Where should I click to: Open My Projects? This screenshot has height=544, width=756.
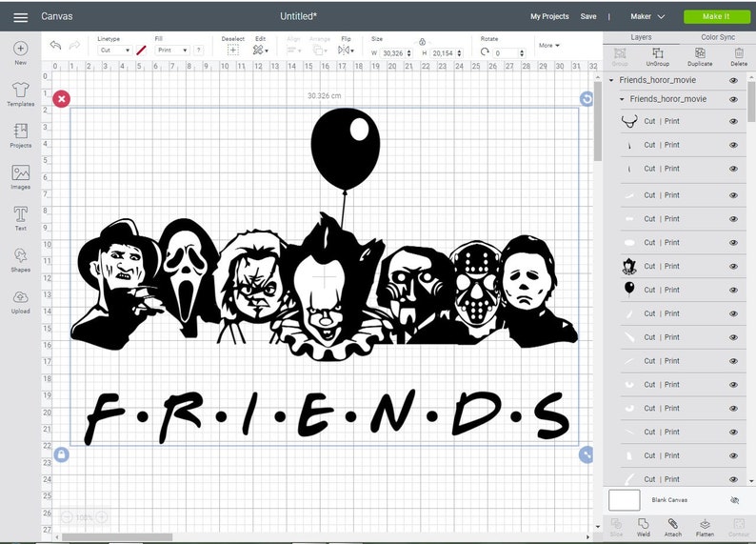(x=549, y=16)
